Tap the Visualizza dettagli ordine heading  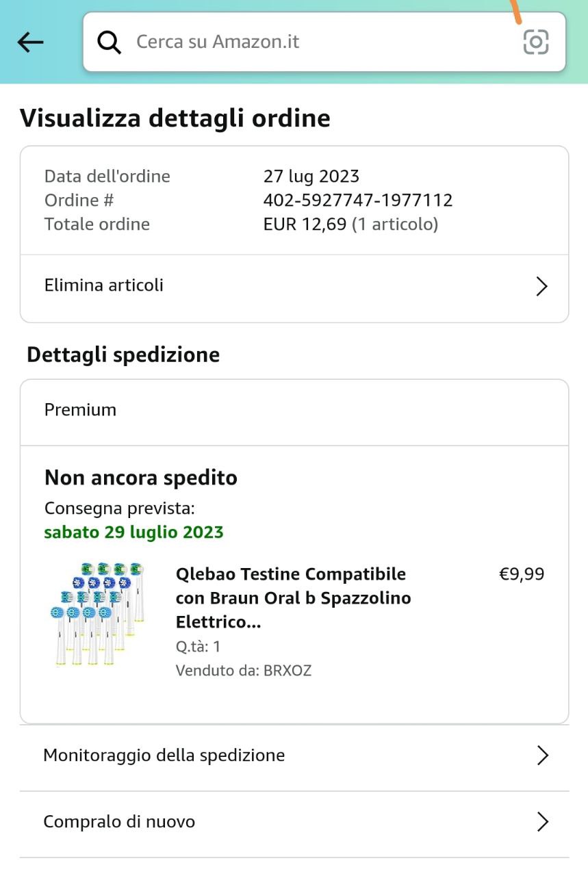click(x=175, y=118)
